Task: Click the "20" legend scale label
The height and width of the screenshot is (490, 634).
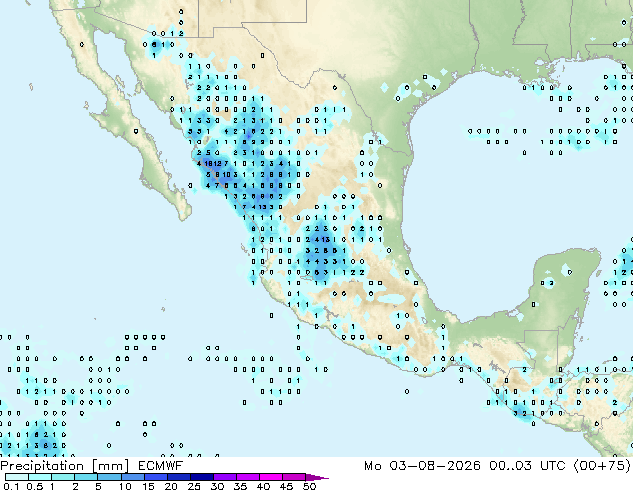Action: pos(171,486)
